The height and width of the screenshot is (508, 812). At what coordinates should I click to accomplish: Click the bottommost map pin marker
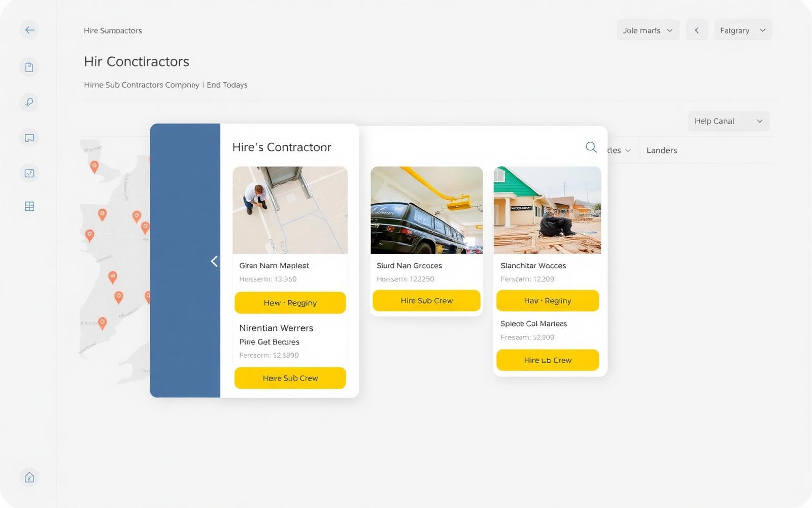coord(103,323)
